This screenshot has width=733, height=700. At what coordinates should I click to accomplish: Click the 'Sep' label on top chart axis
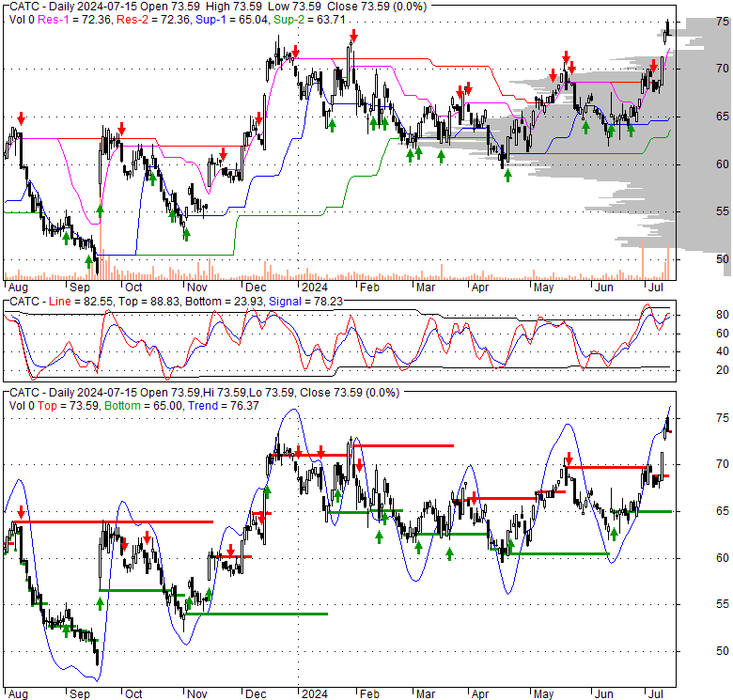tap(80, 288)
